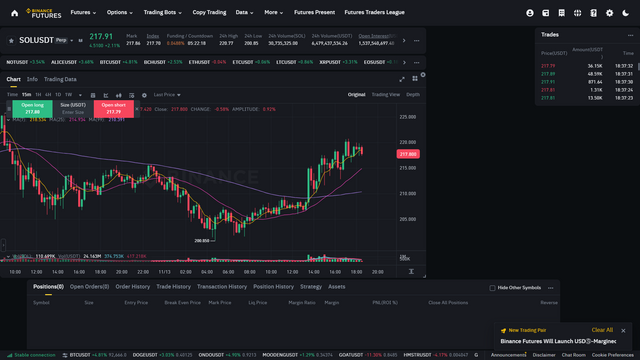
Task: Open the help question-mark icon
Action: click(x=593, y=13)
